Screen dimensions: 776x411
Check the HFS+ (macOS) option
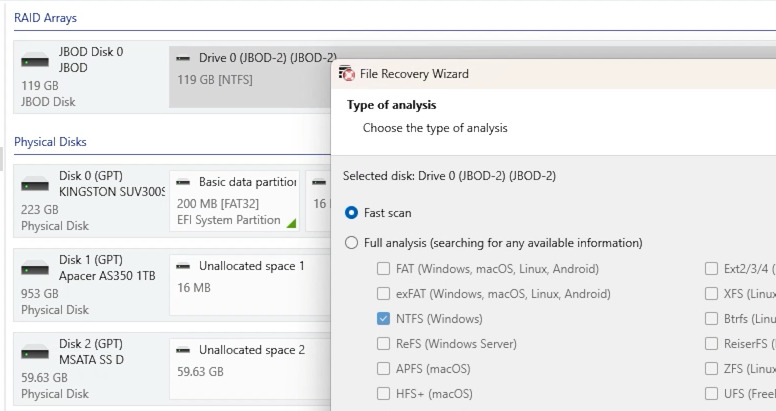384,394
